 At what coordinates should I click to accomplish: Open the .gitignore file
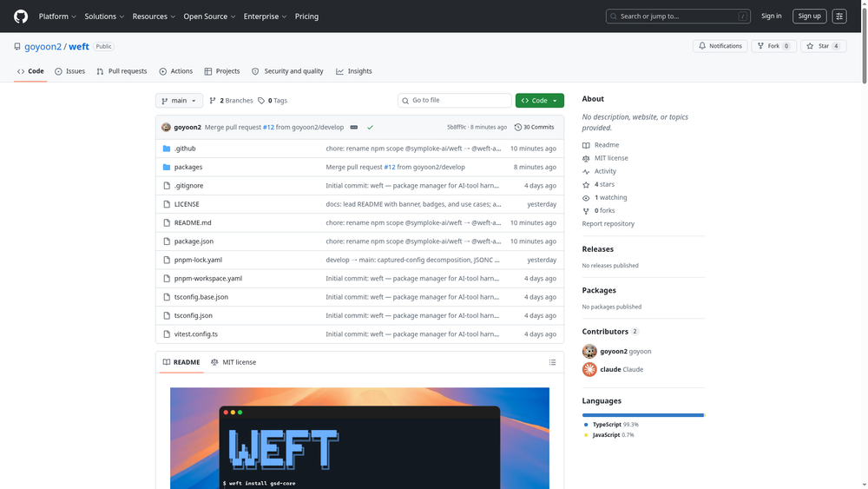click(188, 186)
